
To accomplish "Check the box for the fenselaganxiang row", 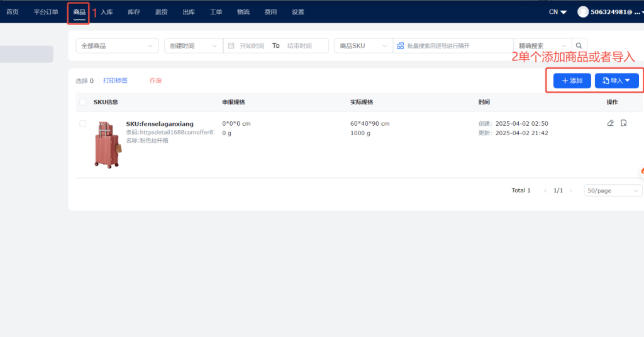I will pos(83,124).
